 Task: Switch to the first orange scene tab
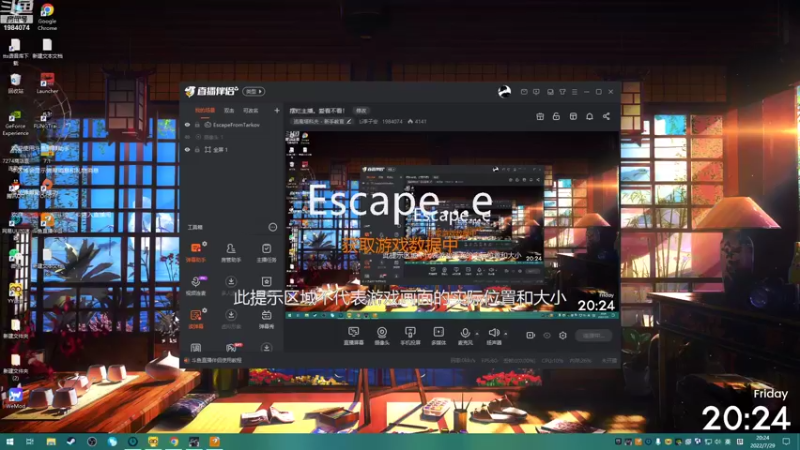click(205, 110)
